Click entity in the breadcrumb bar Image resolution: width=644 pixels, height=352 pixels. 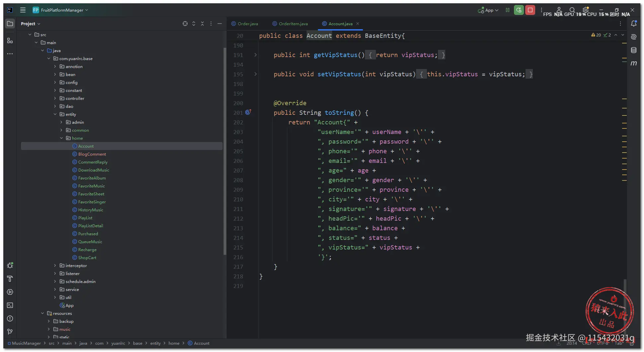point(155,343)
